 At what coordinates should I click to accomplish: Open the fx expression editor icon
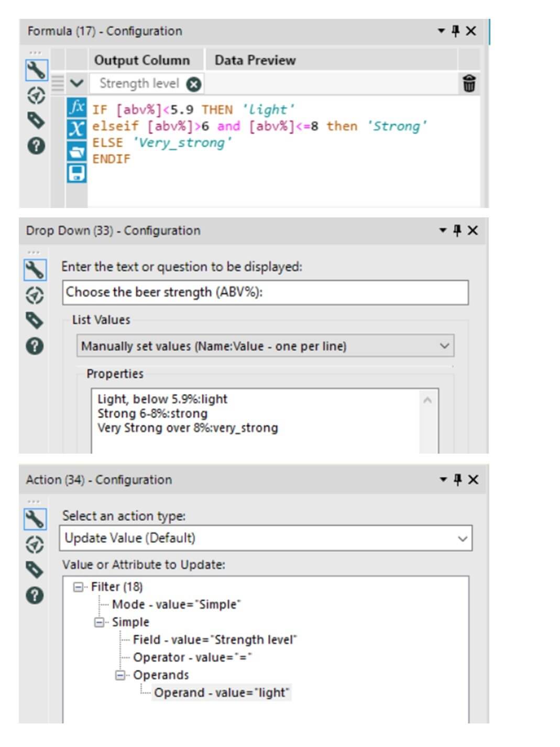(x=76, y=106)
